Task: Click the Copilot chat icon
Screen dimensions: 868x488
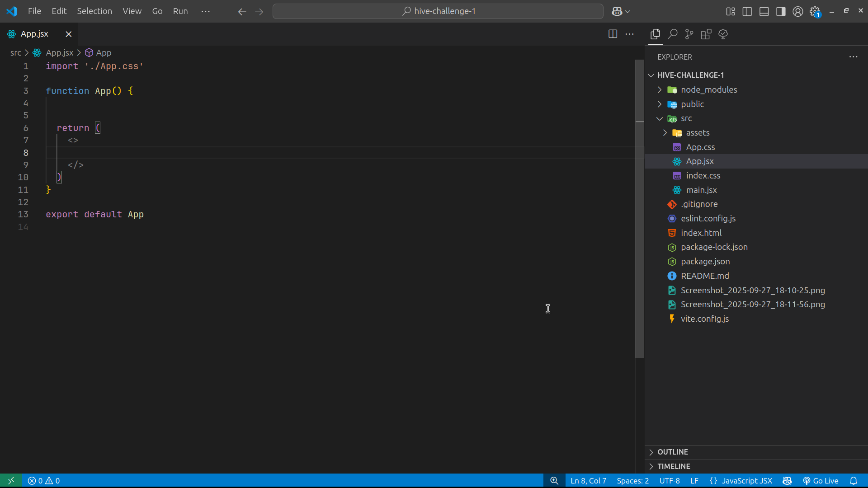Action: [x=618, y=11]
